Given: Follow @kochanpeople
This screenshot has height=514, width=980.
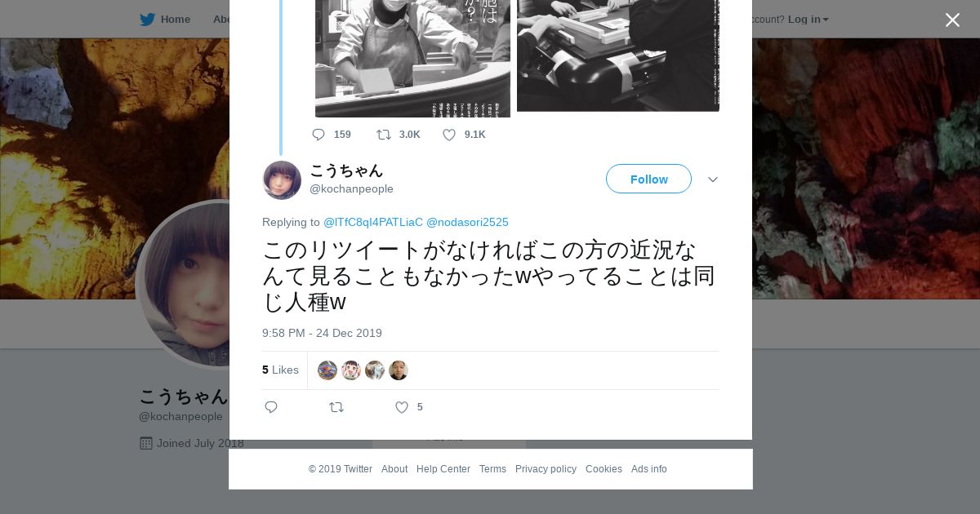Looking at the screenshot, I should pyautogui.click(x=648, y=179).
